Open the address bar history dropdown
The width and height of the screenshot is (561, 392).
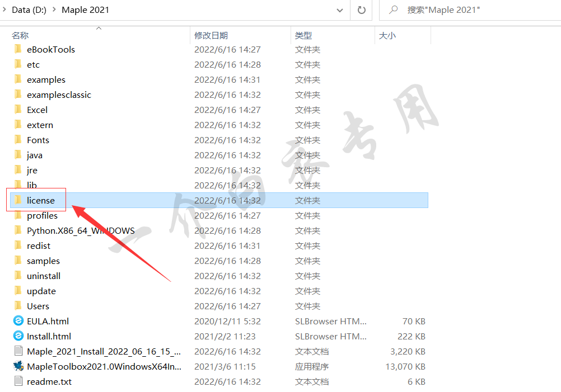pyautogui.click(x=340, y=11)
